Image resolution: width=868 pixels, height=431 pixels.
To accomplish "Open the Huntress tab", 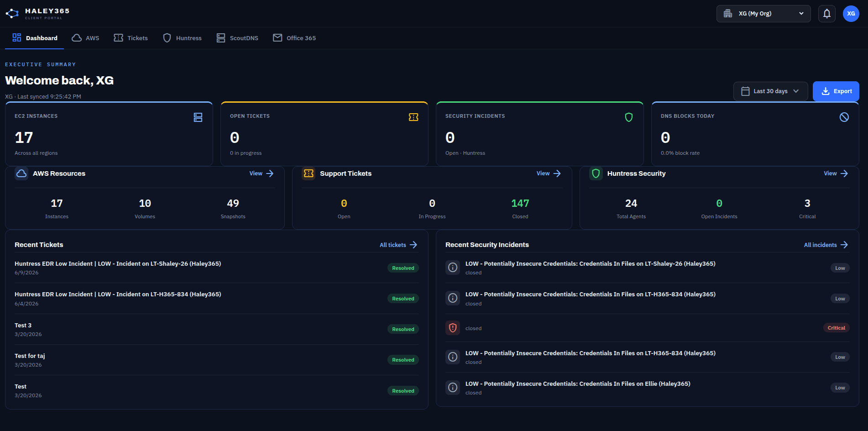I will point(182,38).
